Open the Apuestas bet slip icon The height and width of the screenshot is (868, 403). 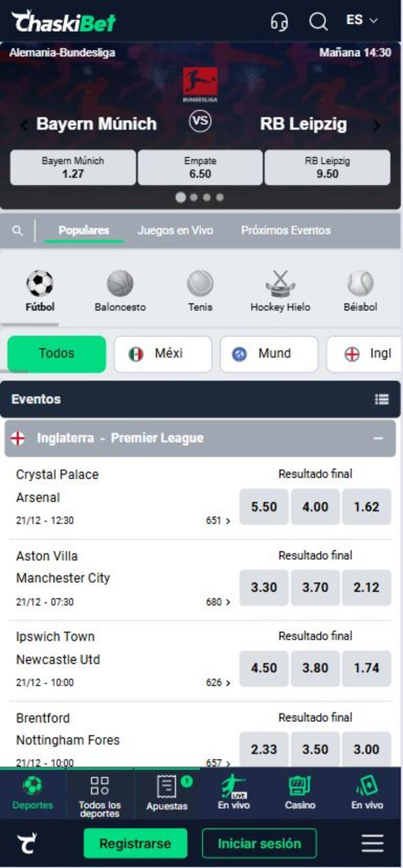tap(167, 792)
